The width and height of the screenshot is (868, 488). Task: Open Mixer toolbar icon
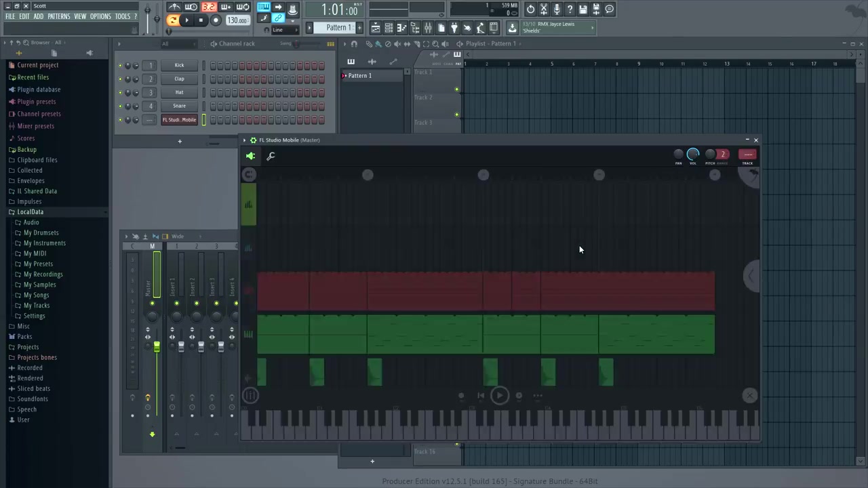[428, 28]
